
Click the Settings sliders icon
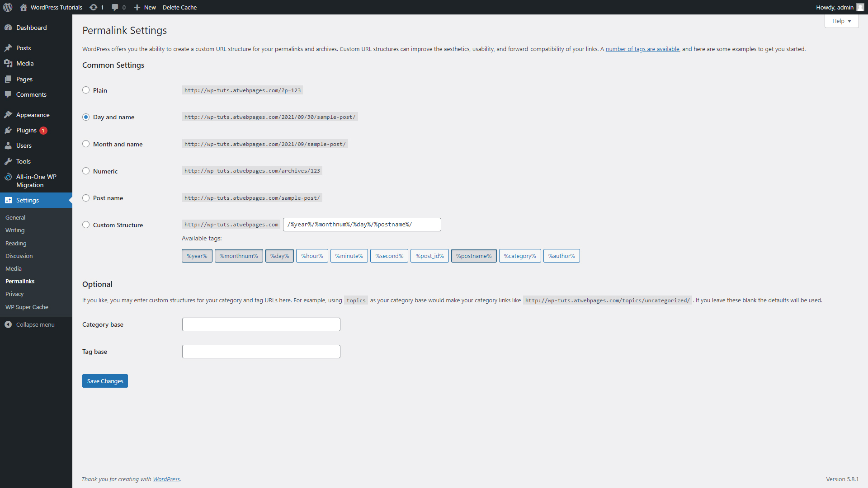[8, 200]
